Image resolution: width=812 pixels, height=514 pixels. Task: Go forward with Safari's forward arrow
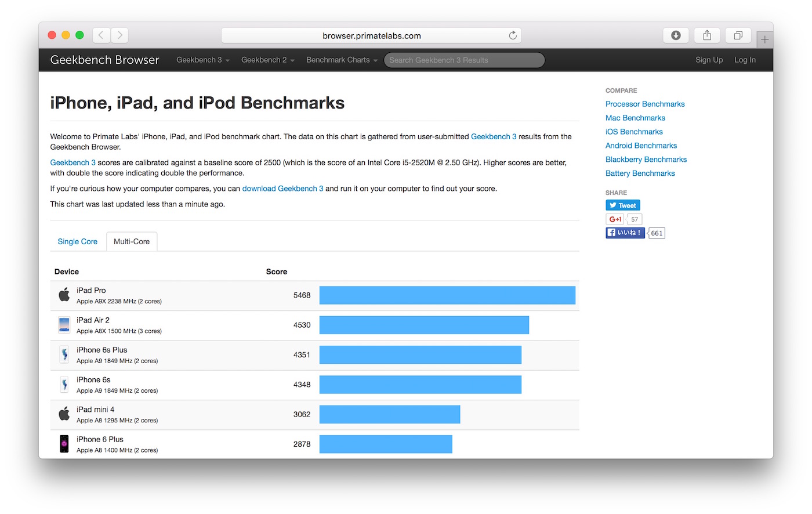[x=120, y=35]
